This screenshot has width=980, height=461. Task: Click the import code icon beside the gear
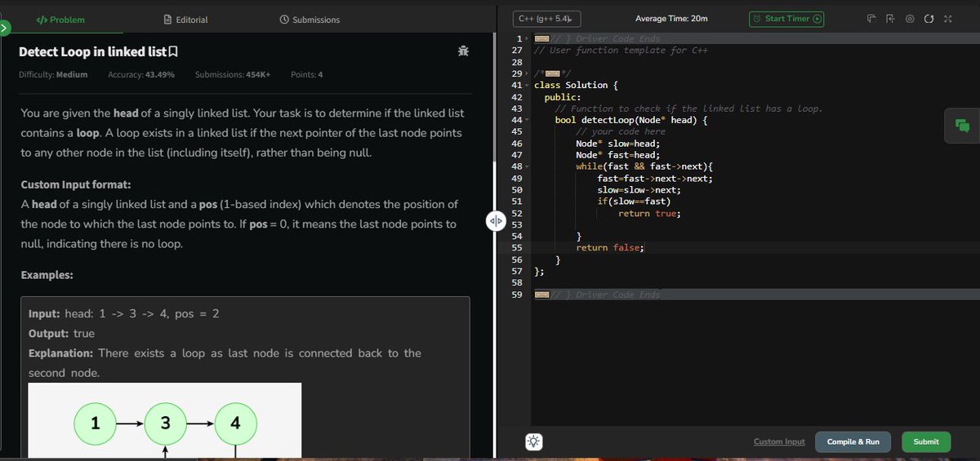pos(889,19)
